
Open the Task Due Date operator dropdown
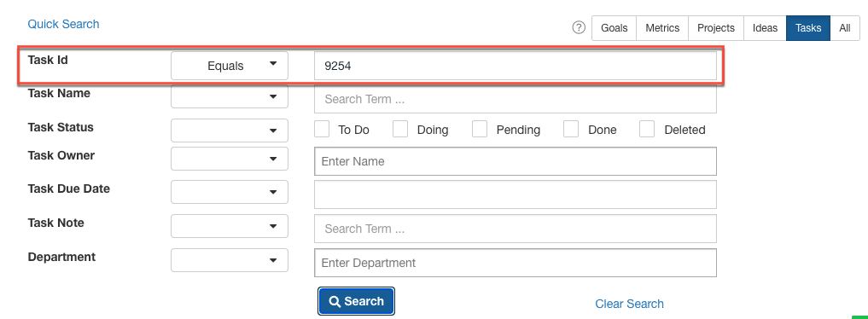pos(230,192)
